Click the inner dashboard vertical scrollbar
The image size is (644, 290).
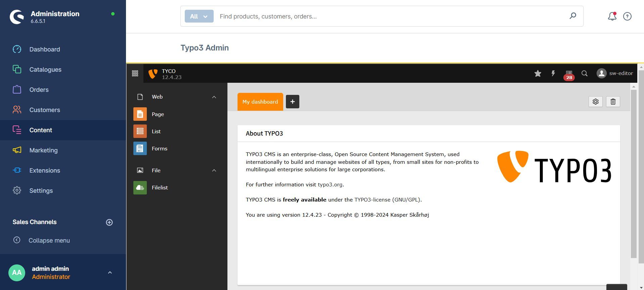point(634,174)
